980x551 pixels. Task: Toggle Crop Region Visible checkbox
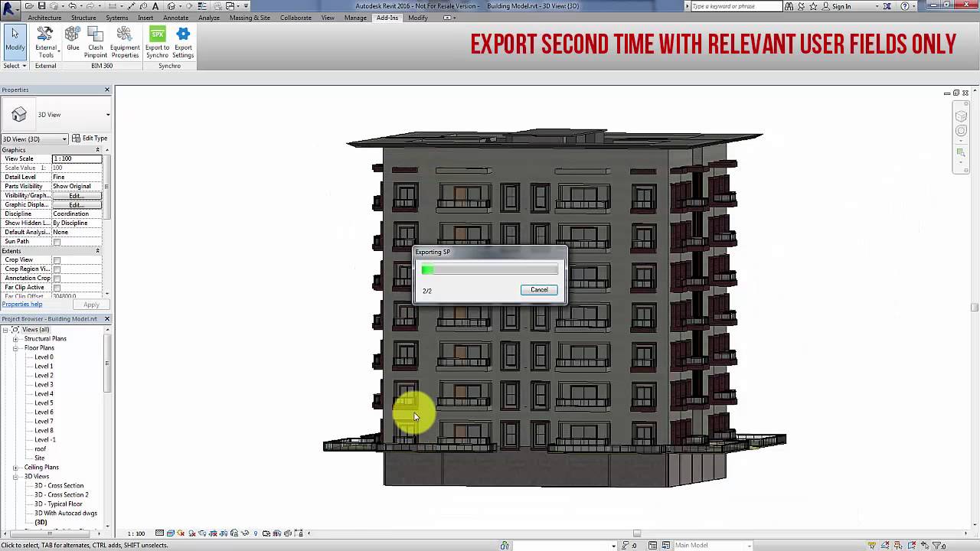tap(57, 269)
